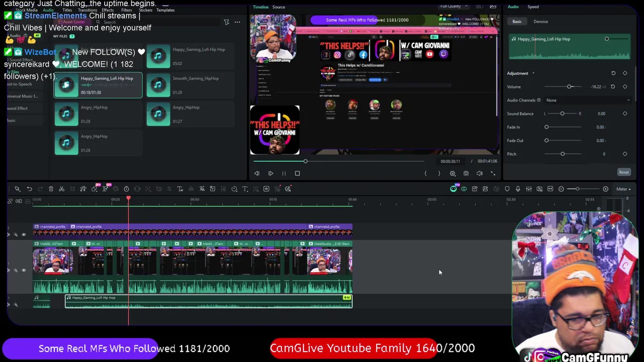Switch to the Speed tab in properties
This screenshot has width=644, height=362.
pyautogui.click(x=533, y=7)
